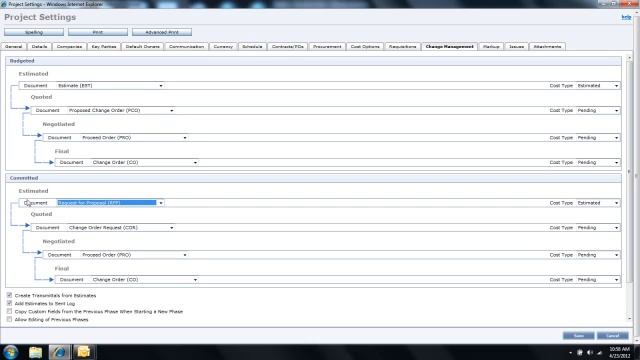Click network signal tray icon
The image size is (640, 360).
(599, 353)
